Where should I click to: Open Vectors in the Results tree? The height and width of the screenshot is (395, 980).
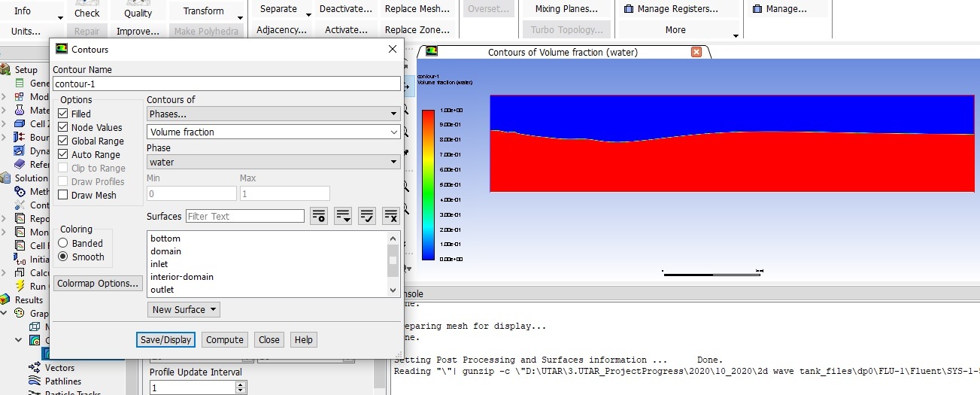tap(59, 368)
